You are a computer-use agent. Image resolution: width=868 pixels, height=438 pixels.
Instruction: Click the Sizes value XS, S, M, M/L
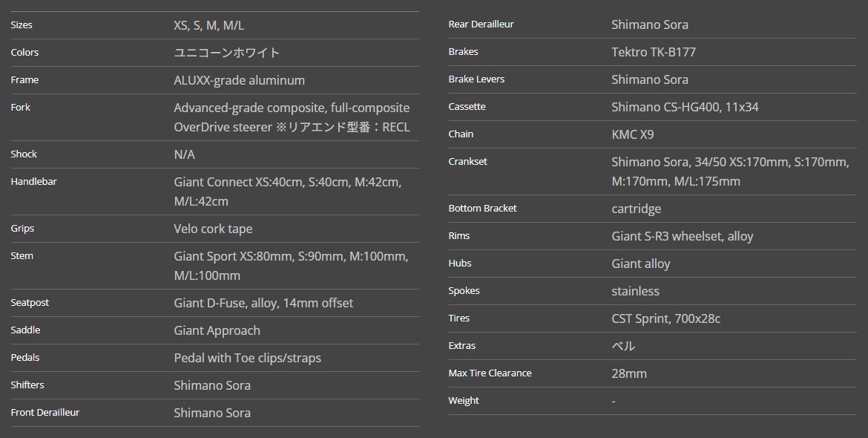pyautogui.click(x=208, y=25)
